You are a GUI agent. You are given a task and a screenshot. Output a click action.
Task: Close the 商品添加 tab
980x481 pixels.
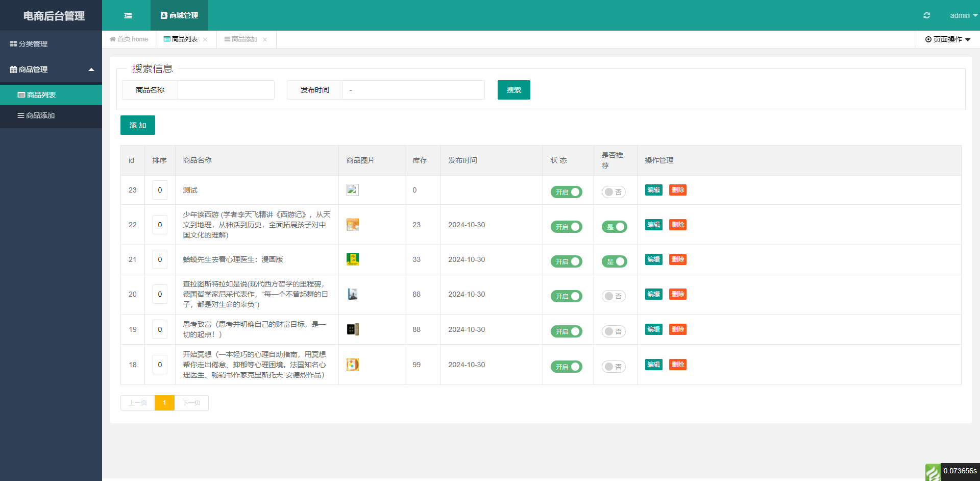click(x=265, y=39)
